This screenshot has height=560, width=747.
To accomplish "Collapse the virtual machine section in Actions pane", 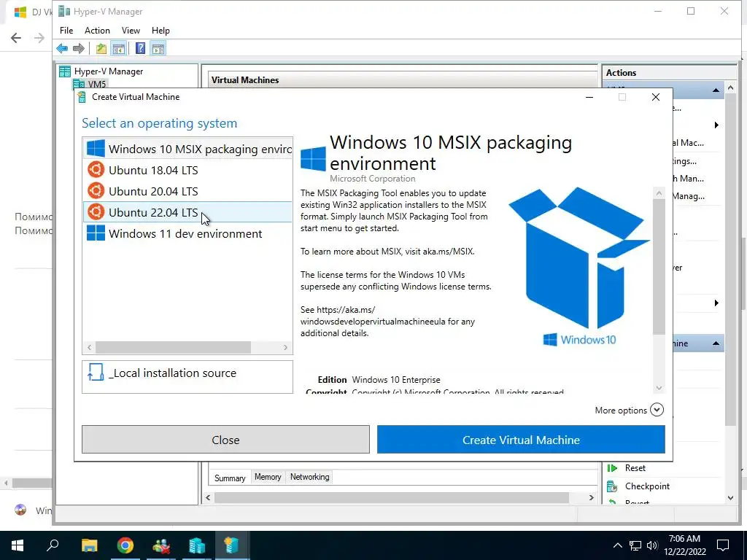I will pyautogui.click(x=716, y=343).
